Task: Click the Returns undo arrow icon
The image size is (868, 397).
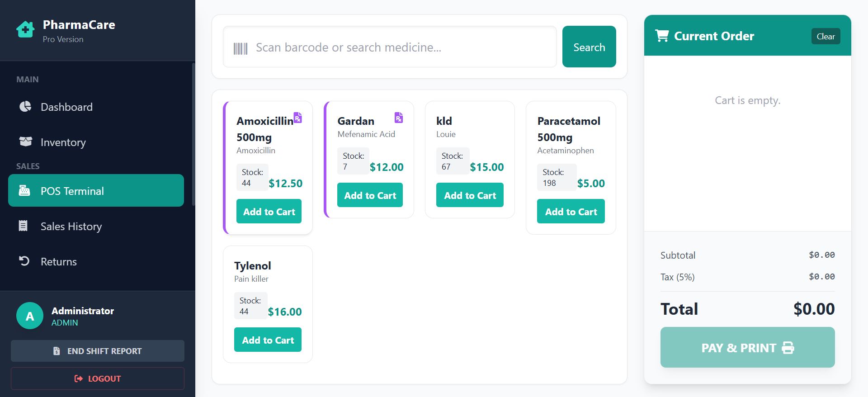Action: pos(24,261)
